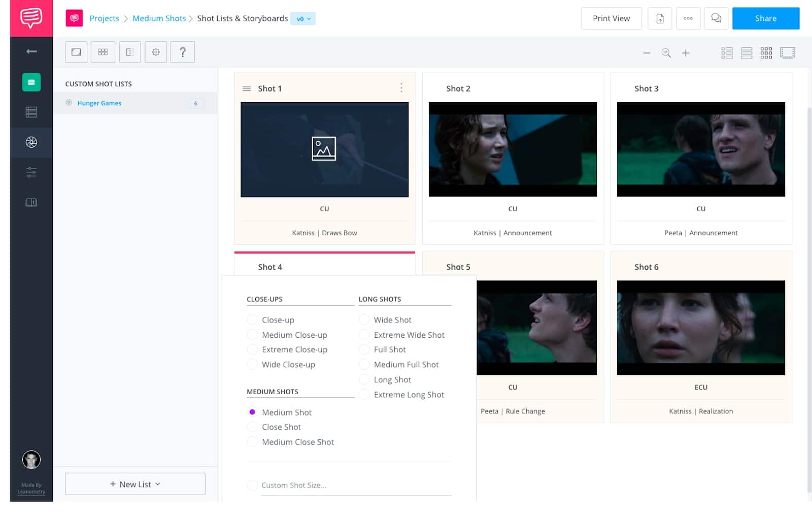
Task: Click the Shot 1 drag handle icon
Action: coord(247,88)
